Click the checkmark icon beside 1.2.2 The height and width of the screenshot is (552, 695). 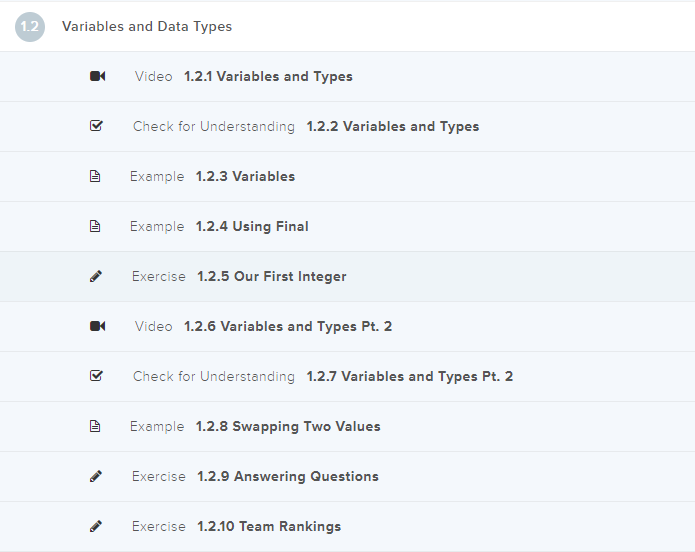96,127
